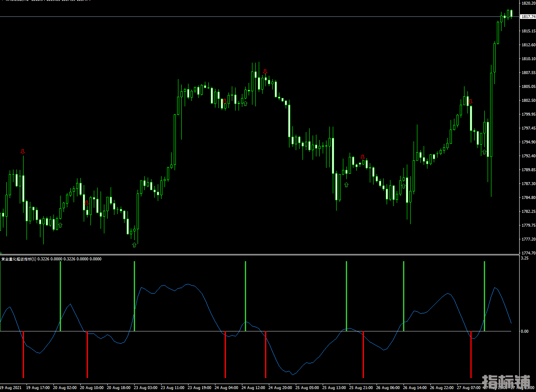The image size is (536, 392).
Task: Click the green buy arrow near 24 Aug 12:00
Action: tap(245, 103)
